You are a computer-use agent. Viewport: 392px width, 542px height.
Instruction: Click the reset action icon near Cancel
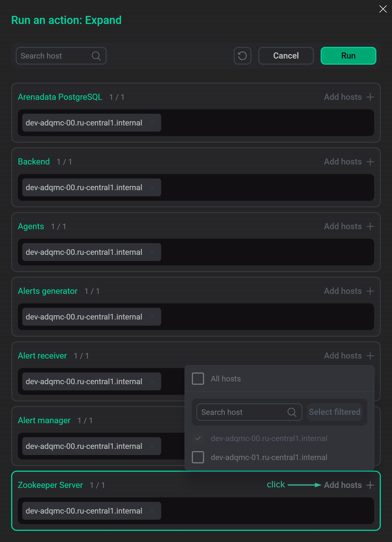tap(242, 56)
